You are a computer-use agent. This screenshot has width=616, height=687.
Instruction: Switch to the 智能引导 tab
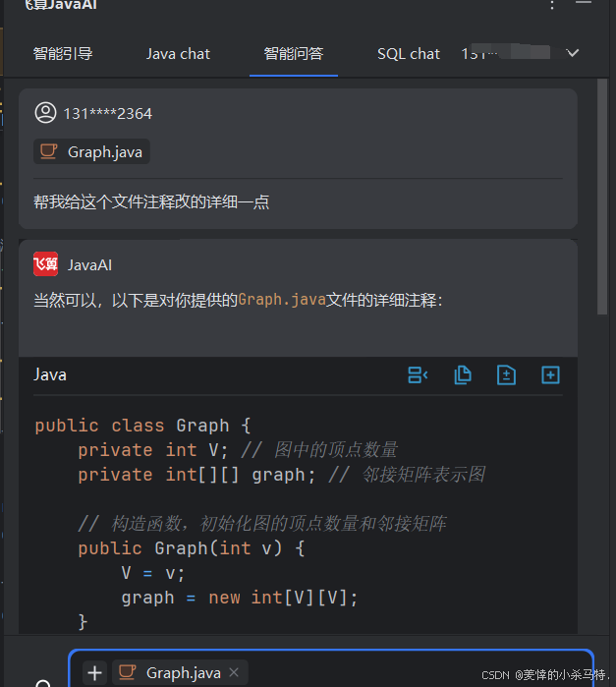(63, 54)
